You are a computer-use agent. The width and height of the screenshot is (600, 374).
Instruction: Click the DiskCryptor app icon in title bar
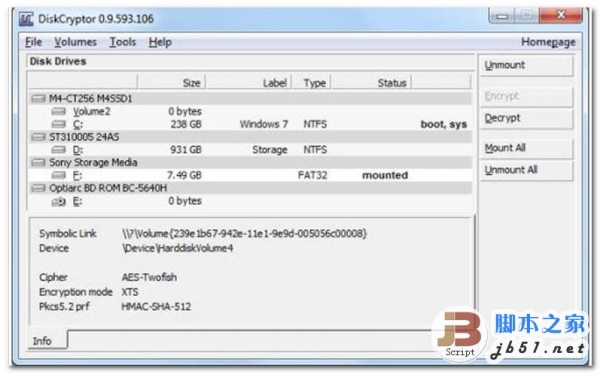(x=26, y=19)
